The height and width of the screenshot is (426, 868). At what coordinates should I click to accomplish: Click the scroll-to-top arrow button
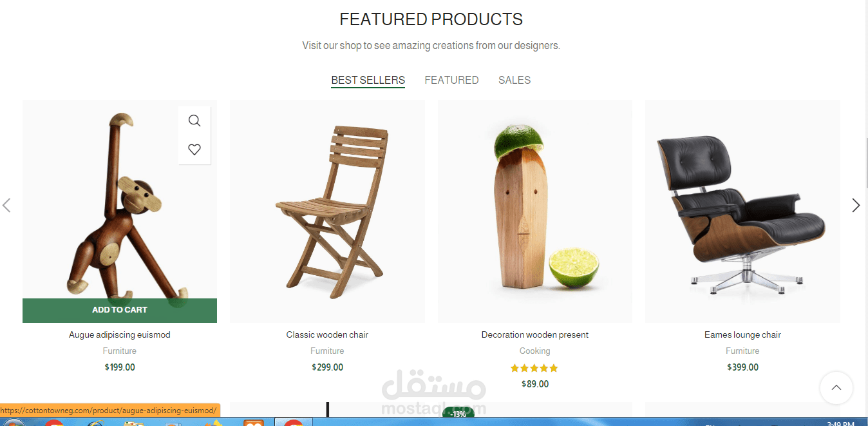coord(836,388)
